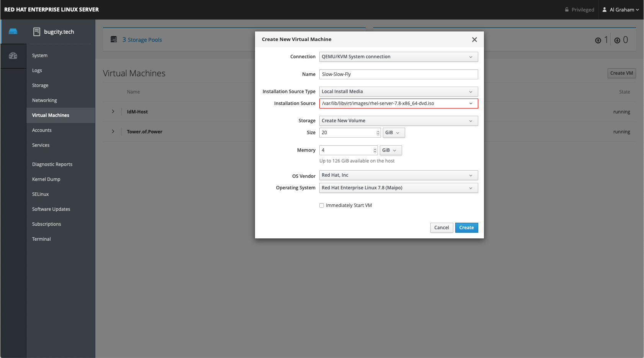
Task: Click the download arrow network icon
Action: click(617, 40)
